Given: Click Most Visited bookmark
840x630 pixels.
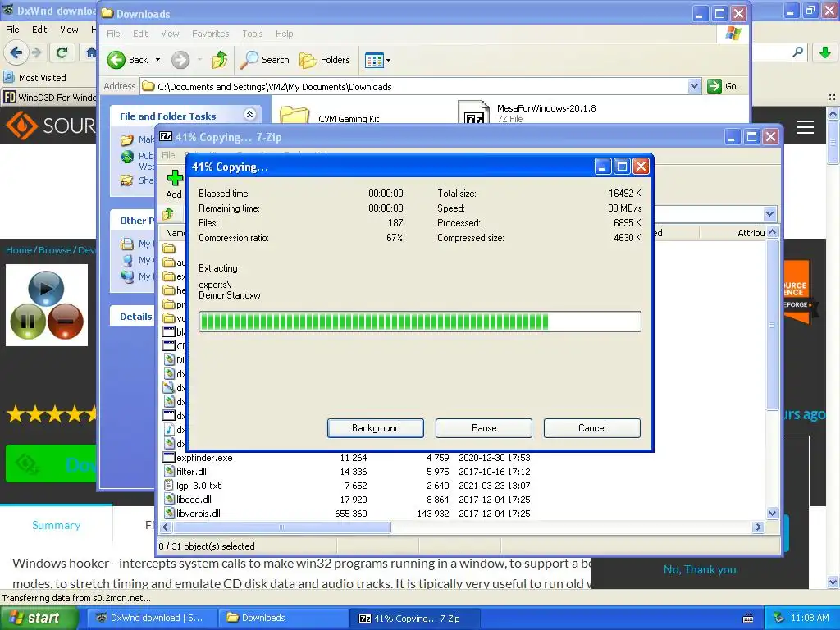Looking at the screenshot, I should click(x=34, y=78).
